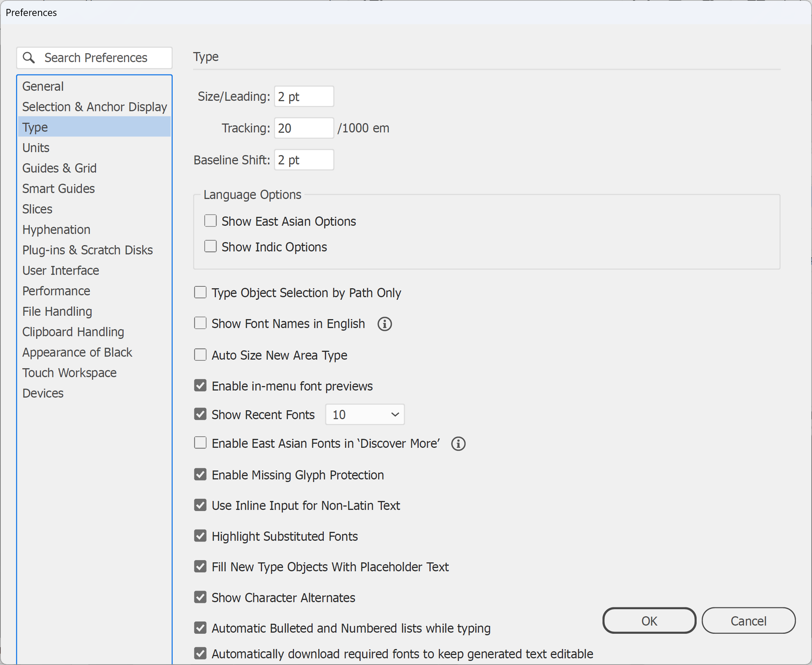Open Guides & Grid preferences
This screenshot has height=665, width=812.
94,168
